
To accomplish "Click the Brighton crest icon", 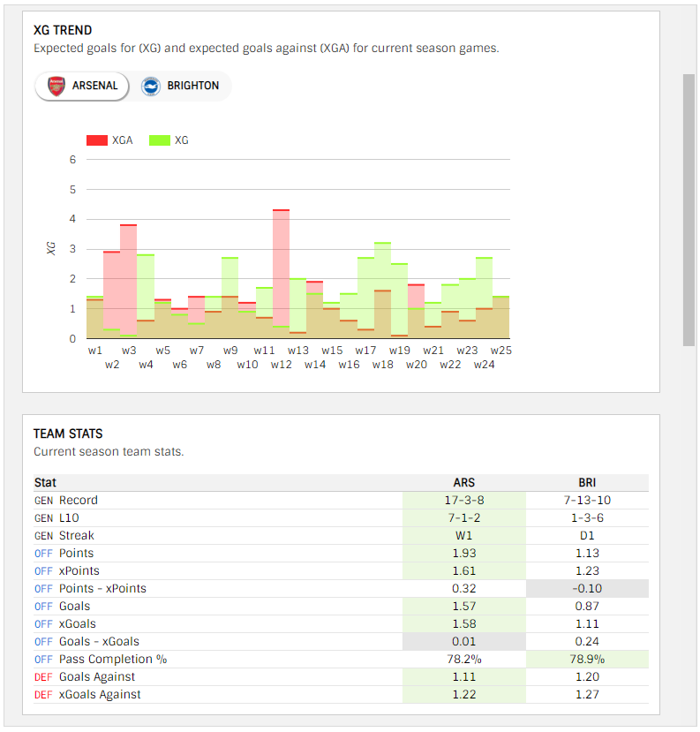I will 151,87.
